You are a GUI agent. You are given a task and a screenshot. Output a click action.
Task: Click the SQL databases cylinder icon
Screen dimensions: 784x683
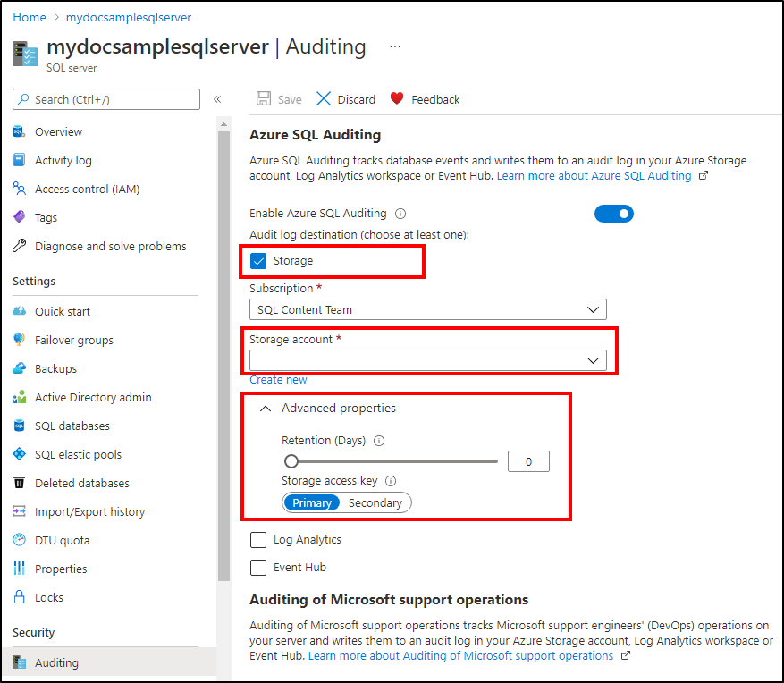click(x=19, y=426)
